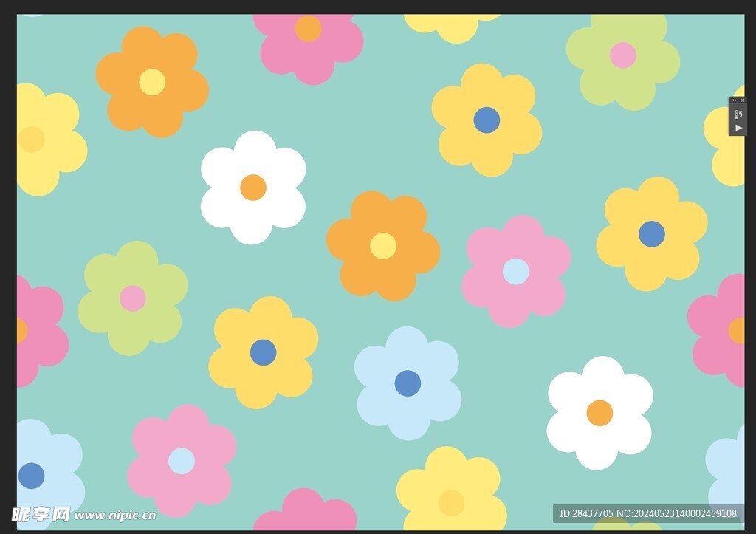This screenshot has height=534, width=756.
Task: Open the Actions panel play icon
Action: [738, 128]
